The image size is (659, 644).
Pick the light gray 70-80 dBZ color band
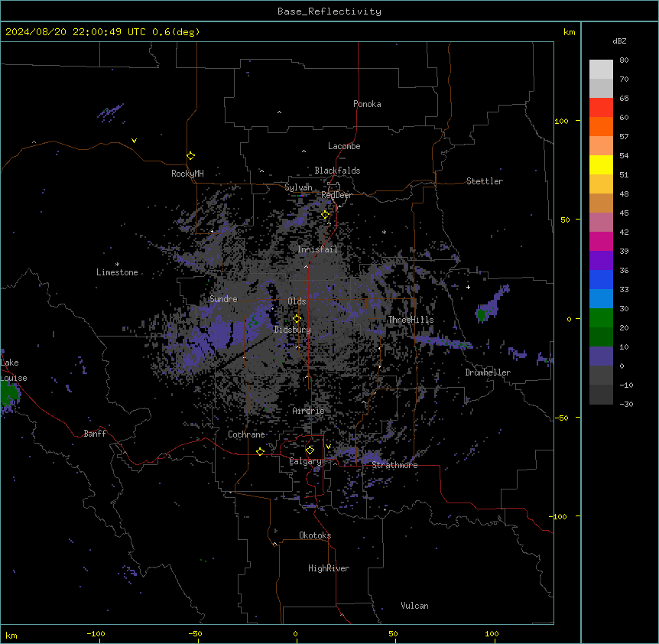coord(601,70)
